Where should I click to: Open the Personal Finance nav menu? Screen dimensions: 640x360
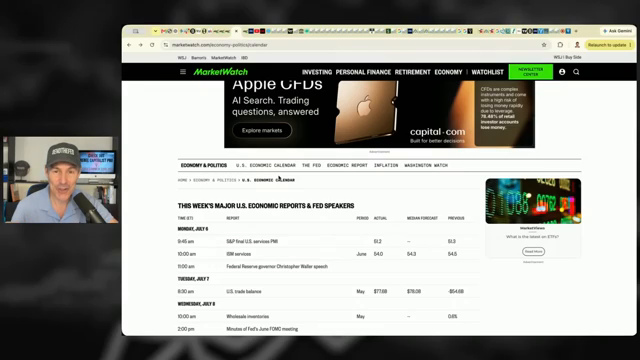pos(363,72)
